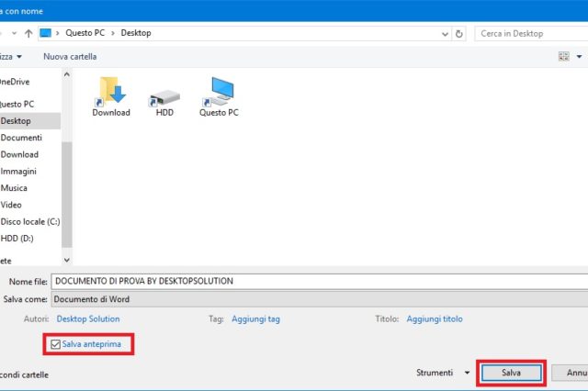Hide folders via Nascondi cartelle
Viewport: 588px width, 391px height.
click(24, 374)
